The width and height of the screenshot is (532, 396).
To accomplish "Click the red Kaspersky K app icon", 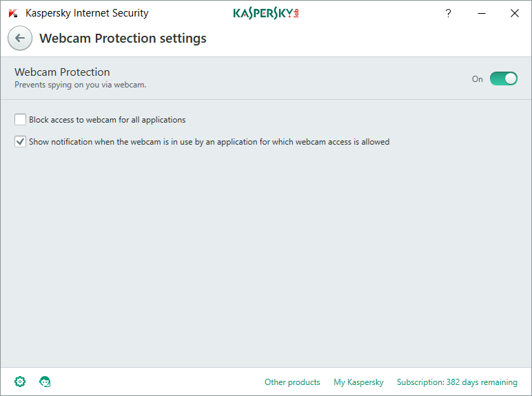I will 13,14.
